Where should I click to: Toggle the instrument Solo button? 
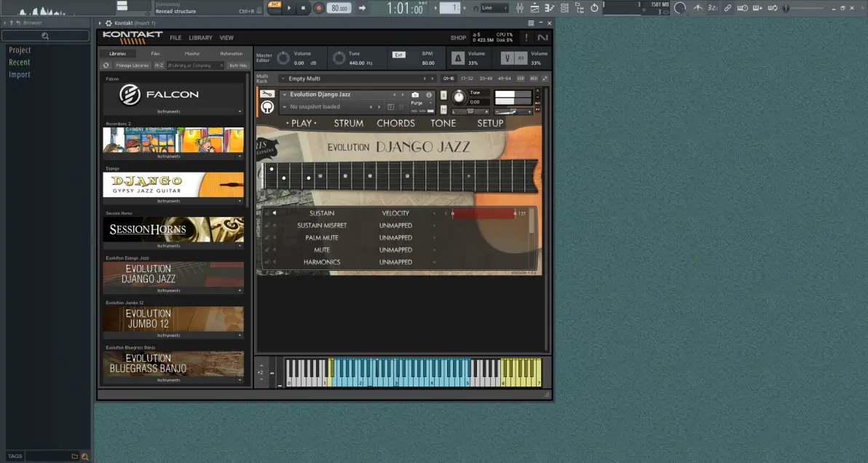pyautogui.click(x=443, y=95)
